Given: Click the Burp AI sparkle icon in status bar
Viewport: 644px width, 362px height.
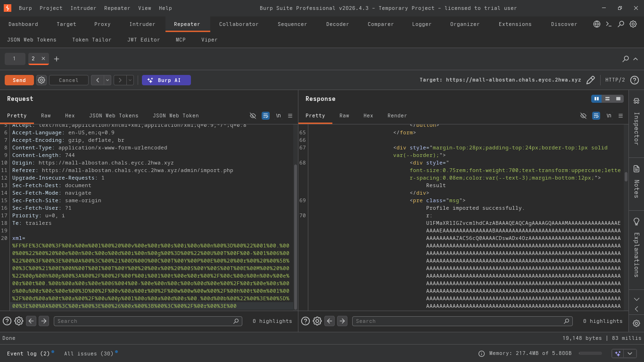Looking at the screenshot, I should tap(618, 354).
